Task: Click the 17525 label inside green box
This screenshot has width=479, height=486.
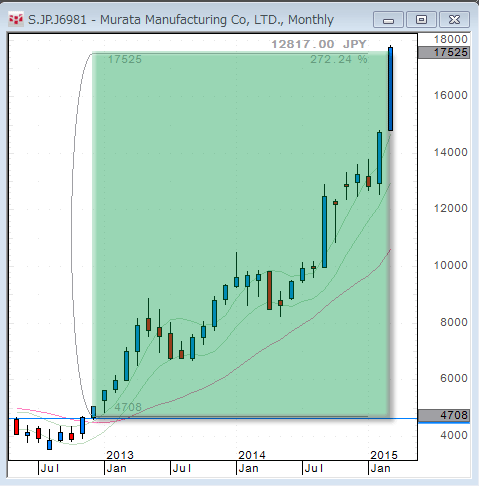Action: (125, 60)
